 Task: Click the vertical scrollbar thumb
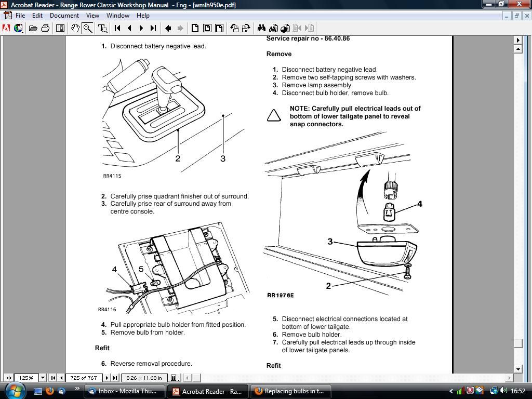(x=518, y=343)
